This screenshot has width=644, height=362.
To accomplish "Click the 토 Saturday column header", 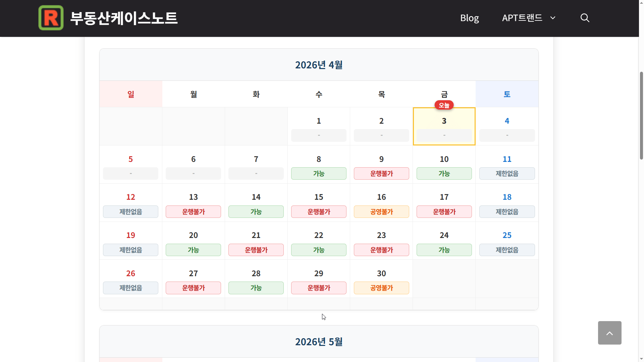I will [x=507, y=94].
